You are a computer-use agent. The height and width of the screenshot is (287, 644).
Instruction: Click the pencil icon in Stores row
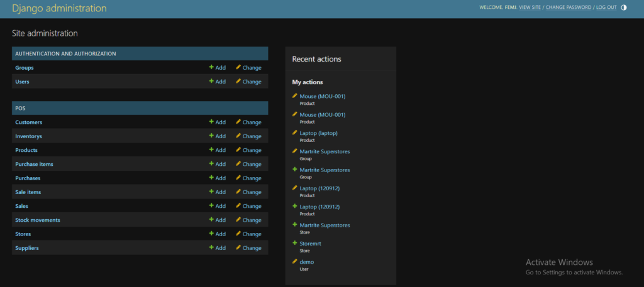point(238,234)
